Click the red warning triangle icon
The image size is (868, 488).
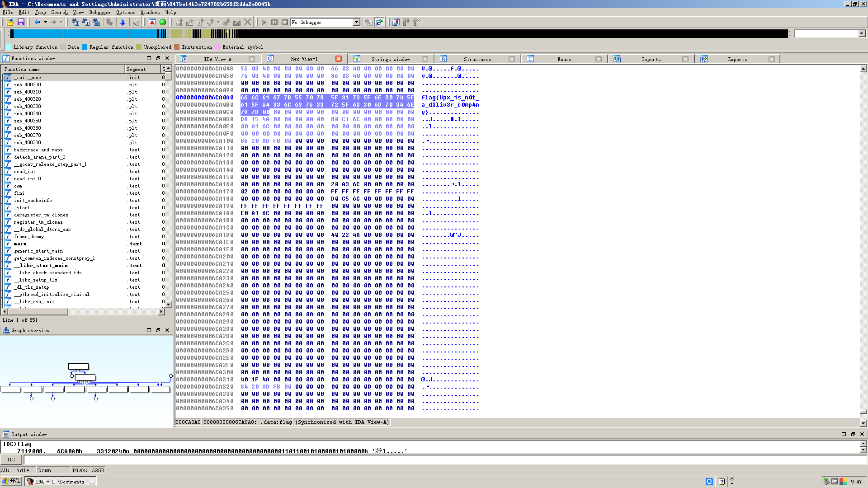(152, 22)
